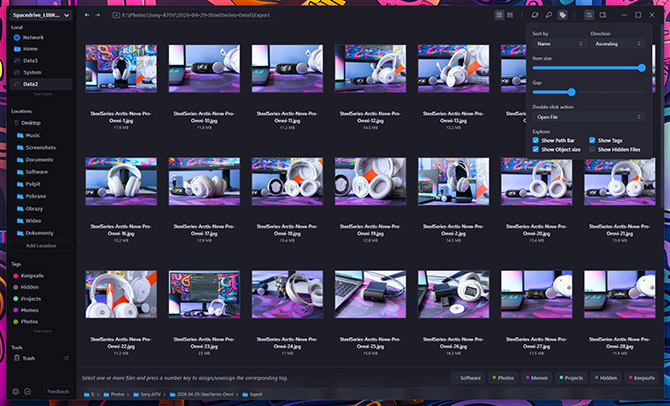Go forward with right arrow

98,15
